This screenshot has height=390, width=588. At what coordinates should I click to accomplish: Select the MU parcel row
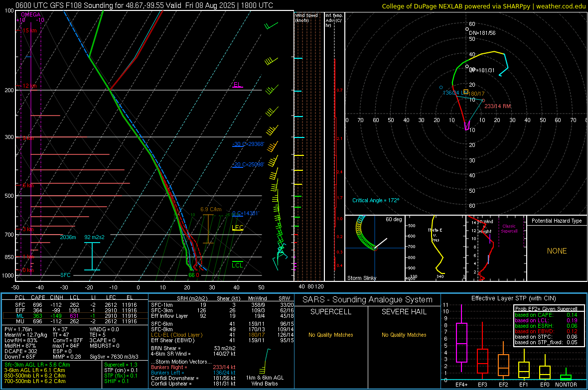click(x=75, y=321)
